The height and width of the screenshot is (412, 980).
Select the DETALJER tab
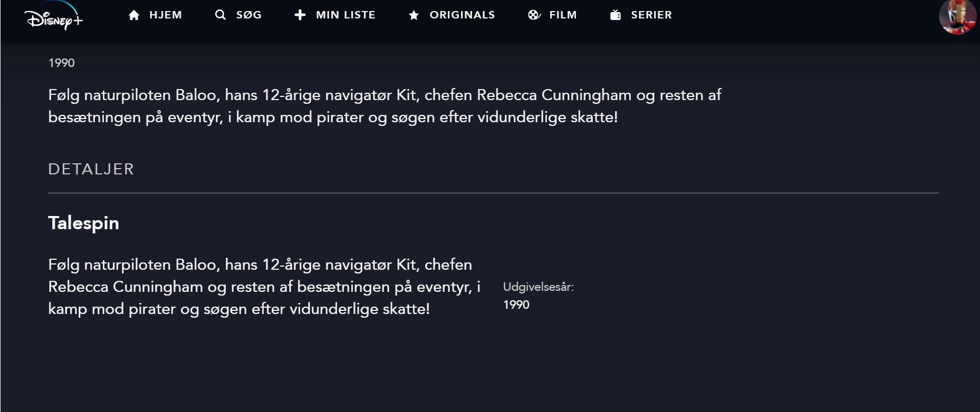pos(91,169)
